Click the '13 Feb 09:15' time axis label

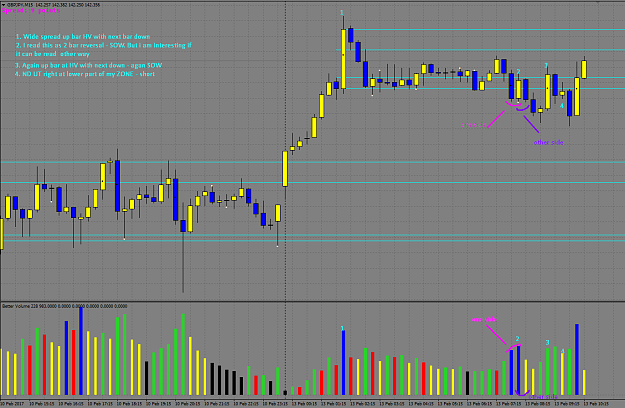[x=566, y=404]
